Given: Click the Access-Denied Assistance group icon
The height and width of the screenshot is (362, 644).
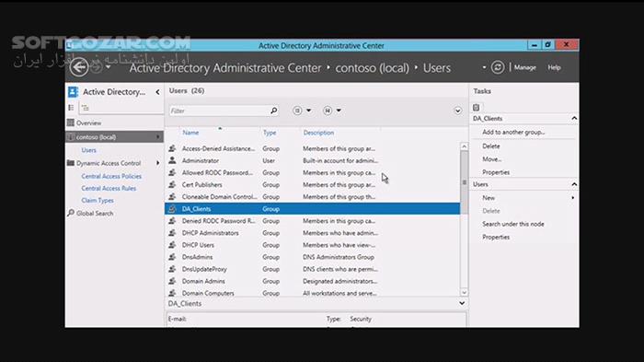Looking at the screenshot, I should (x=173, y=148).
